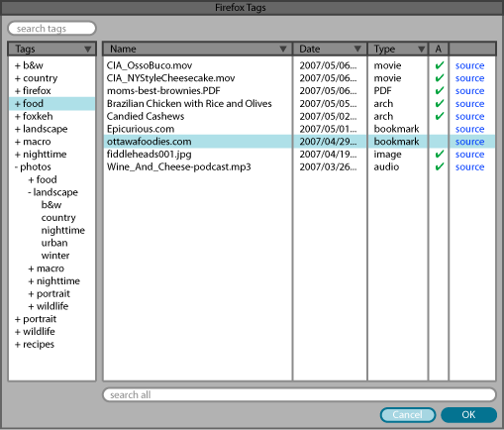Screen dimensions: 504x430
Task: Click the Name column sort arrow
Action: pyautogui.click(x=283, y=50)
